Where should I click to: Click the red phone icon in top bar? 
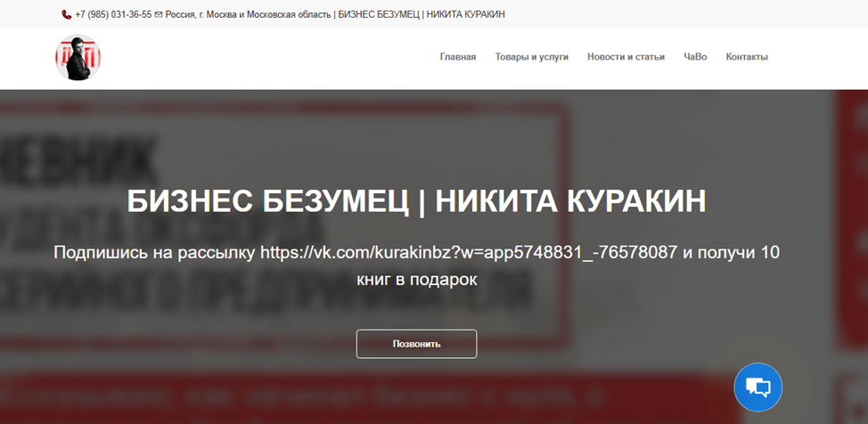point(67,15)
